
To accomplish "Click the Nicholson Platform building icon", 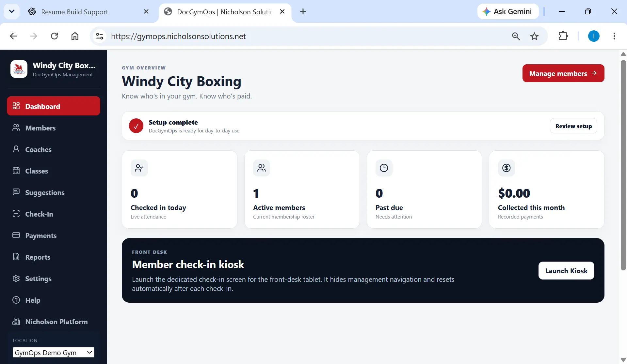I will (x=16, y=321).
